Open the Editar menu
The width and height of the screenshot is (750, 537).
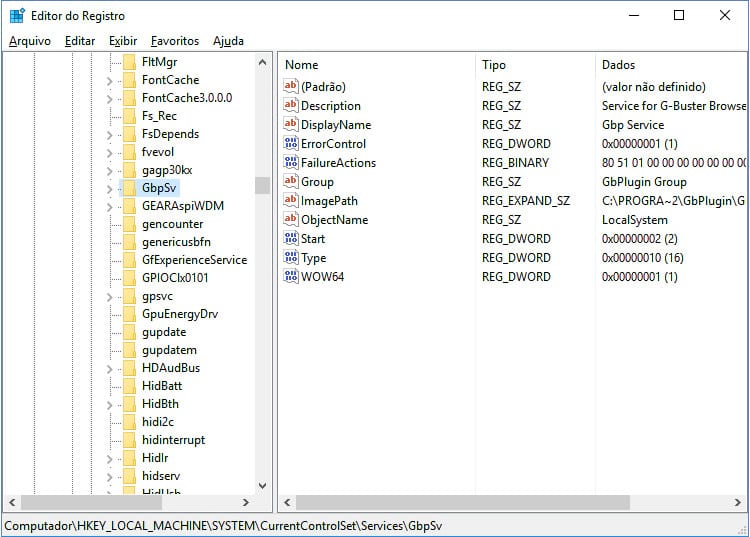click(x=80, y=41)
